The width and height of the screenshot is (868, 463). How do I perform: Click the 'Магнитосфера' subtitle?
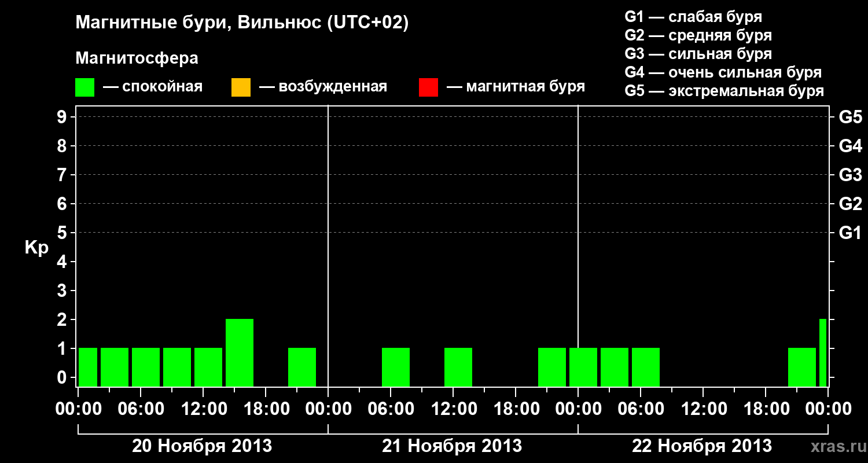[x=137, y=58]
